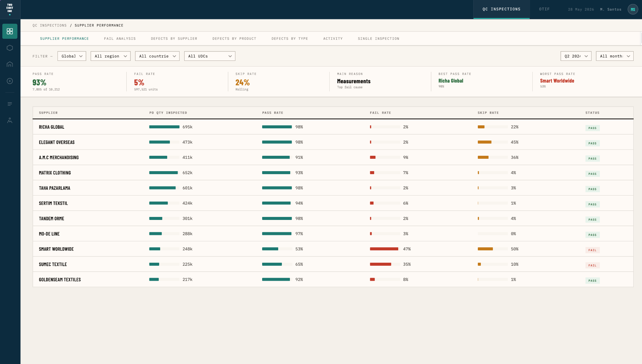This screenshot has width=642, height=364.
Task: Click Richa Global PASS status badge
Action: coord(592,128)
